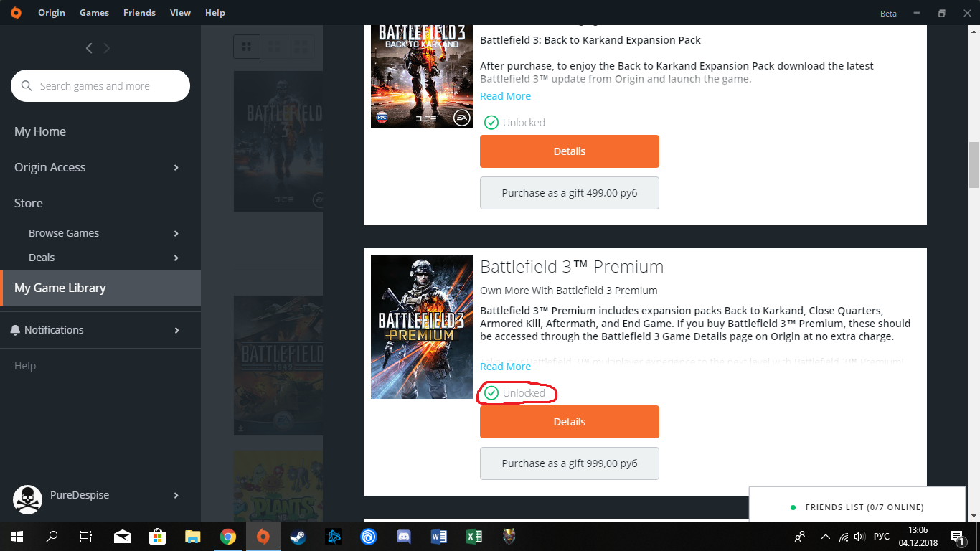Click the Search games and more field

100,86
